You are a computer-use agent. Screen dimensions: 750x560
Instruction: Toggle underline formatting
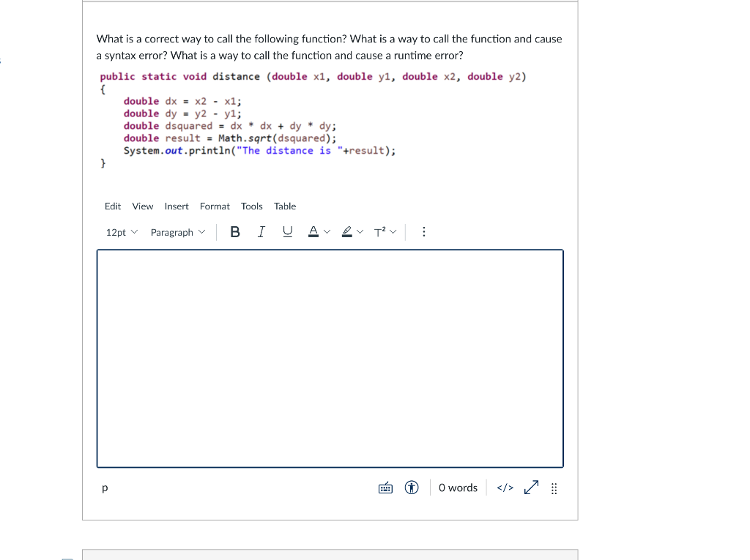pos(286,231)
